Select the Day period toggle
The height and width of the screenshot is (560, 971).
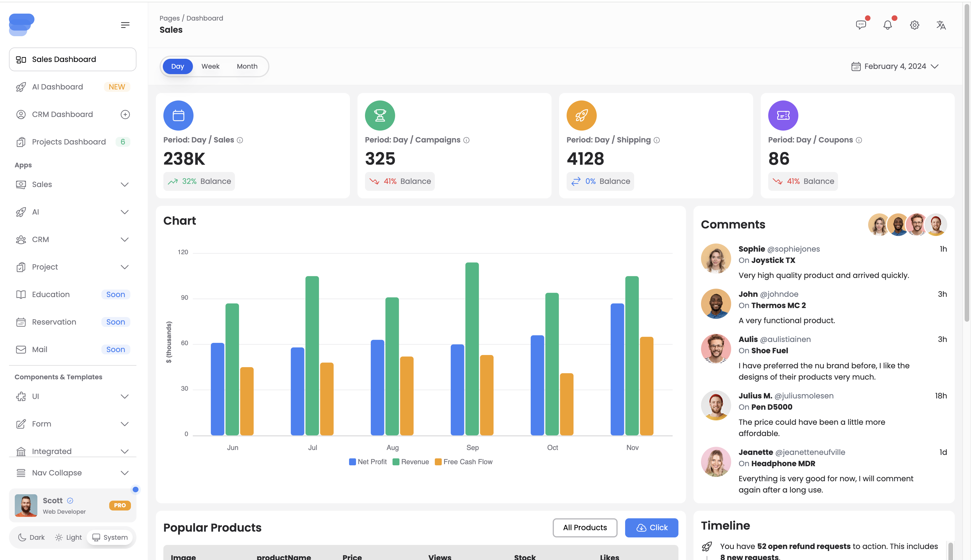[x=177, y=67]
